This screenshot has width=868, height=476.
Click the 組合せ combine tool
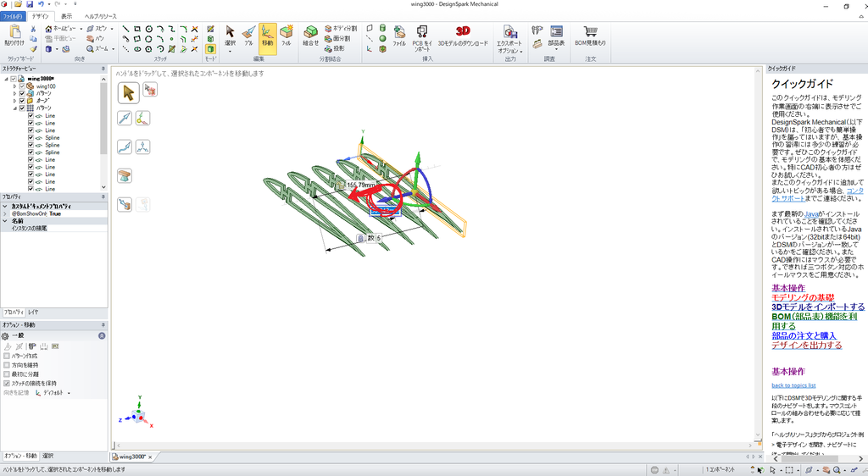(x=310, y=36)
